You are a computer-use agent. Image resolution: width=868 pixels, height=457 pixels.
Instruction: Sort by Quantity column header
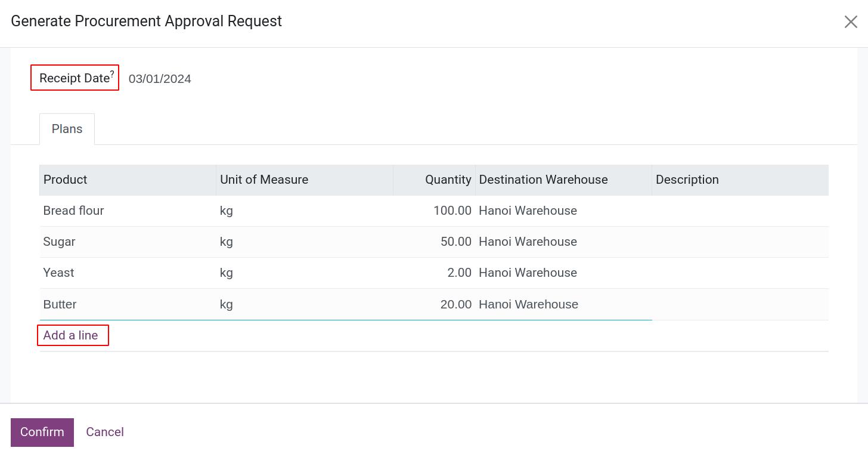pyautogui.click(x=448, y=180)
